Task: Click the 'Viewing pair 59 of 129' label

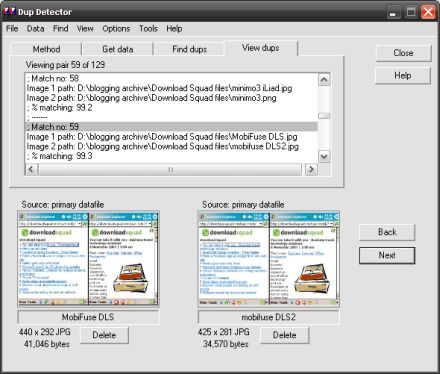Action: 65,65
